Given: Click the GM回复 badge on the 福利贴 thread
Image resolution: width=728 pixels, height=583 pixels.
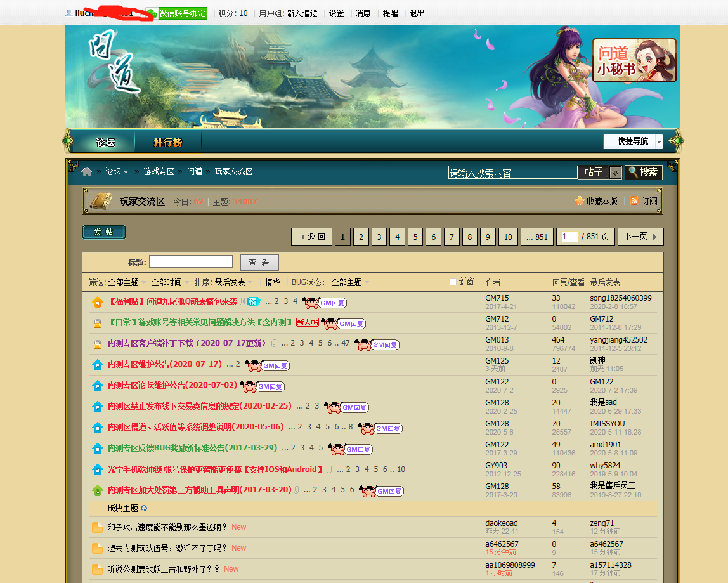Looking at the screenshot, I should (325, 303).
